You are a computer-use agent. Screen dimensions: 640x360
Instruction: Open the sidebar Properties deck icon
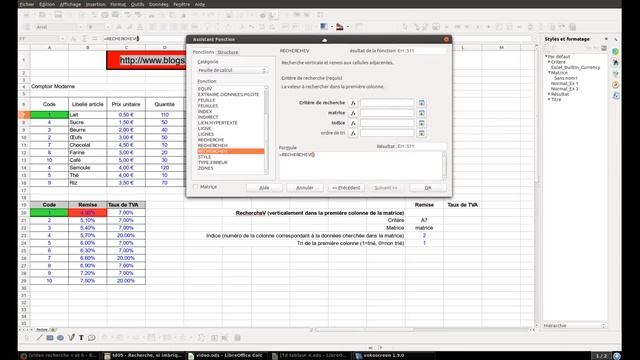616,52
